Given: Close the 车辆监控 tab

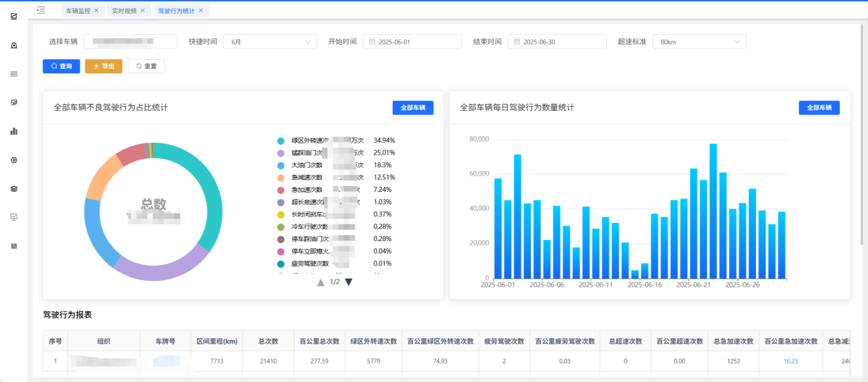Looking at the screenshot, I should pyautogui.click(x=96, y=10).
